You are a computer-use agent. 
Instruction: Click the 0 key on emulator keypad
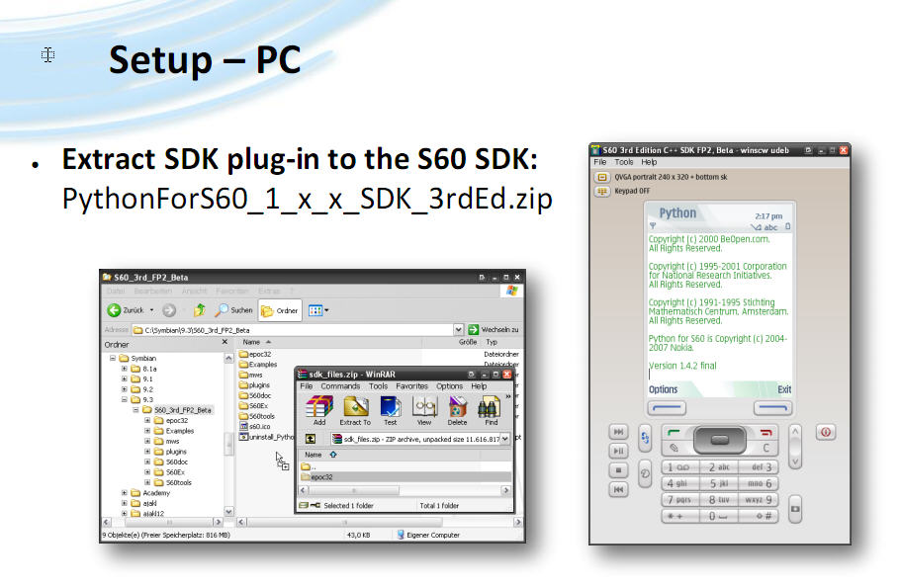click(719, 516)
